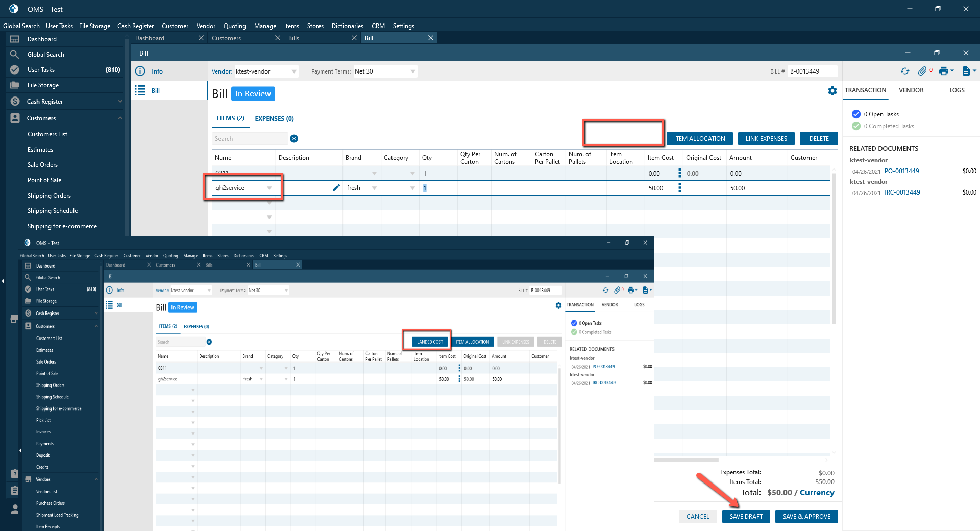Open the gh2service name dropdown in the large window

(x=269, y=188)
